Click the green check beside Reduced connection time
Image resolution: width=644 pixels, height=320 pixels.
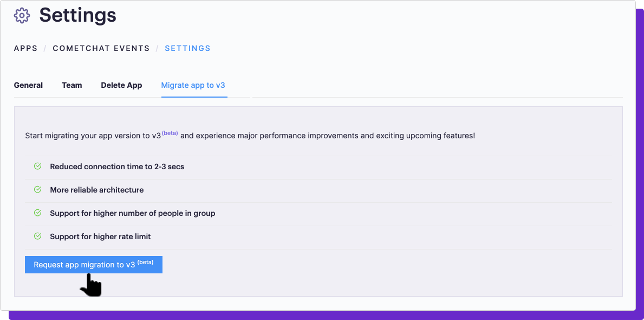(37, 166)
